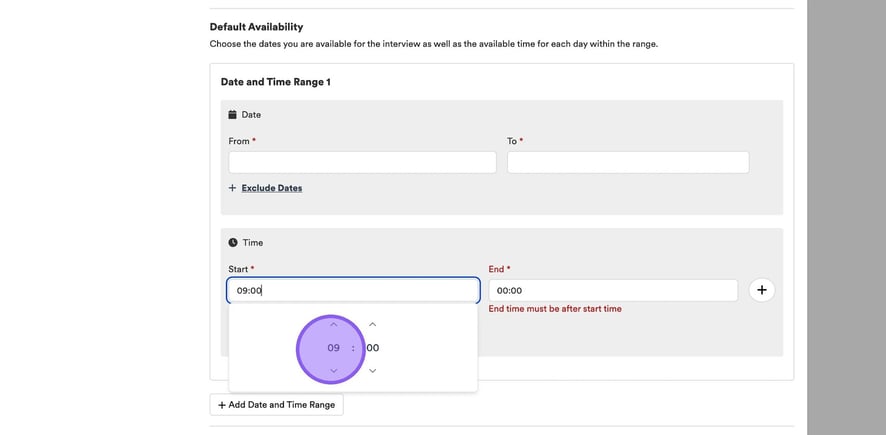Click the clock icon beside Time
Screen dimensions: 886x435
233,243
